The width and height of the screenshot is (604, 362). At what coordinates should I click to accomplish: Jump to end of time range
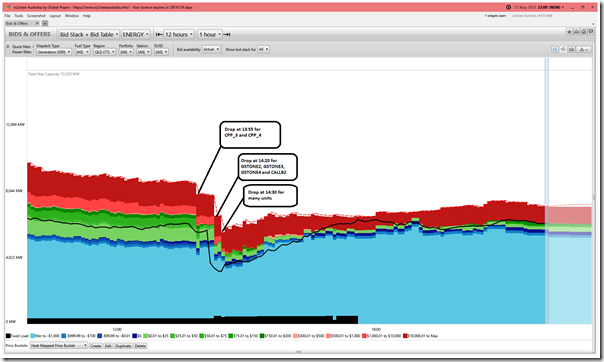tap(227, 34)
